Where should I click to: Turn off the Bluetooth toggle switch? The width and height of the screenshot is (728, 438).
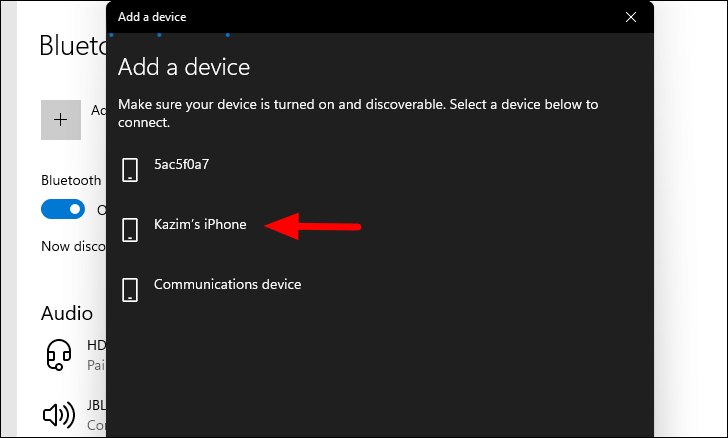(63, 209)
